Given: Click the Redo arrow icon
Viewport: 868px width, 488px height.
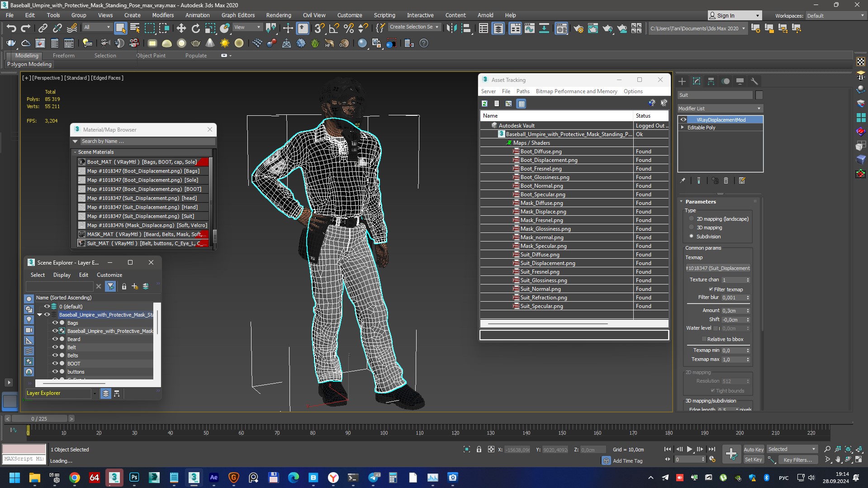Looking at the screenshot, I should coord(26,28).
